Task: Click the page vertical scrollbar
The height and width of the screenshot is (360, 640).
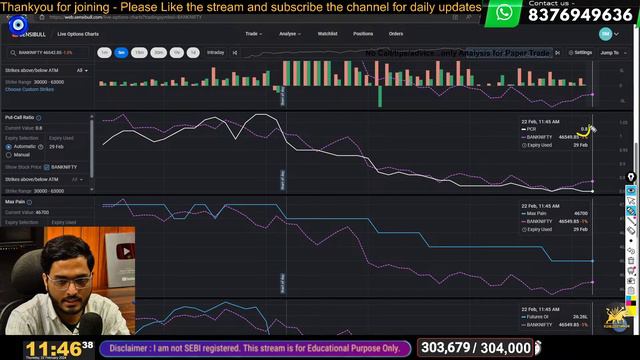Action: point(637,163)
